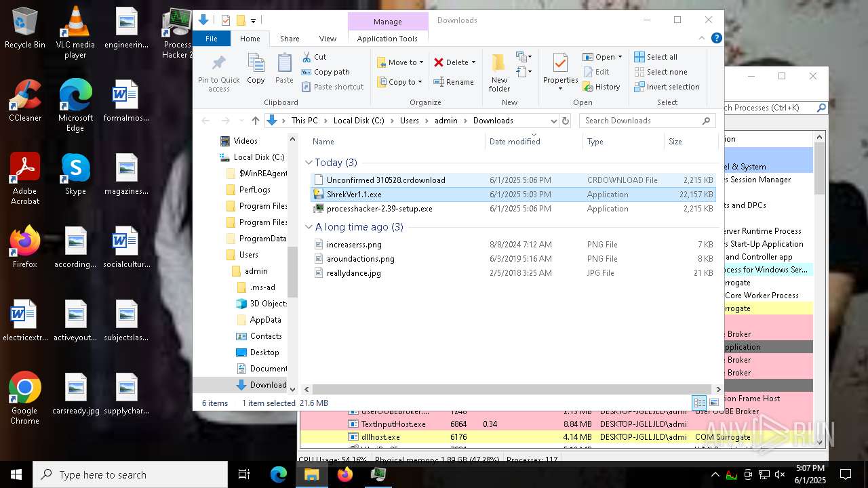Create a New folder
The image size is (868, 488).
499,73
